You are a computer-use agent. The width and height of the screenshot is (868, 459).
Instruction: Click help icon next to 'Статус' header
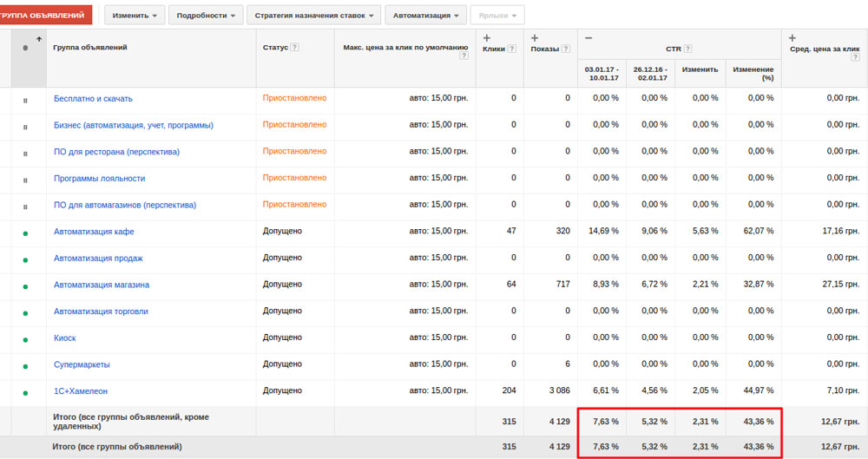[x=295, y=47]
